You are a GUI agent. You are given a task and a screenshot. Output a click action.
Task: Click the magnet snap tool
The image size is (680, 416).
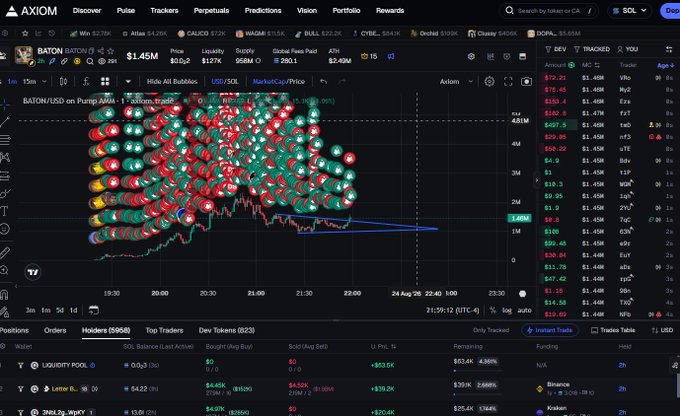click(4, 295)
